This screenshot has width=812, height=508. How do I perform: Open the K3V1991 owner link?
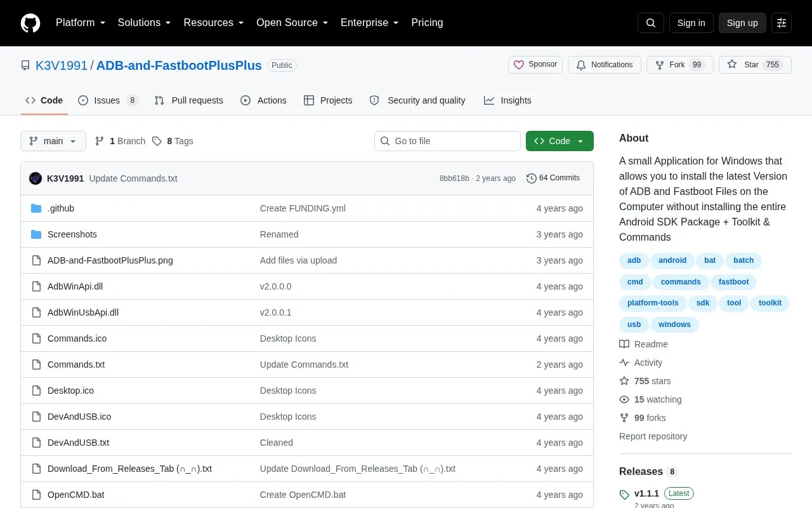pos(62,65)
